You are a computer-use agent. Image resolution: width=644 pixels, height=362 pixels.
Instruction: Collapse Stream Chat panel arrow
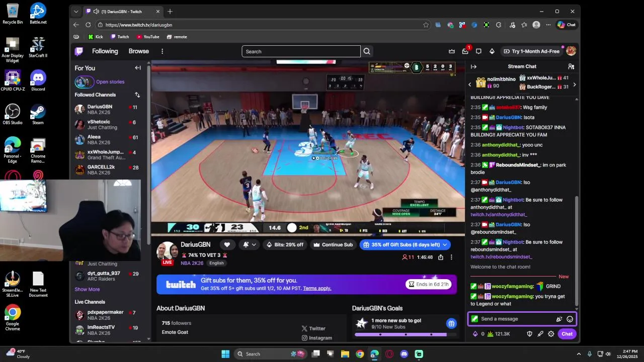click(x=473, y=66)
